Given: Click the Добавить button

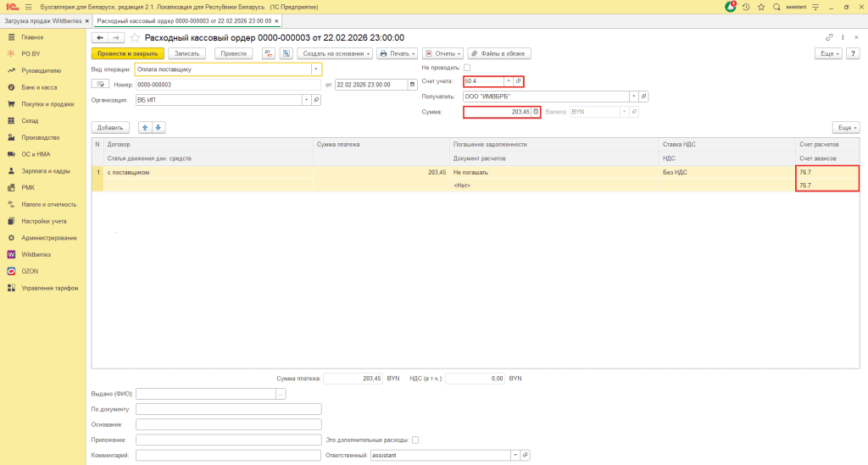Looking at the screenshot, I should (109, 127).
